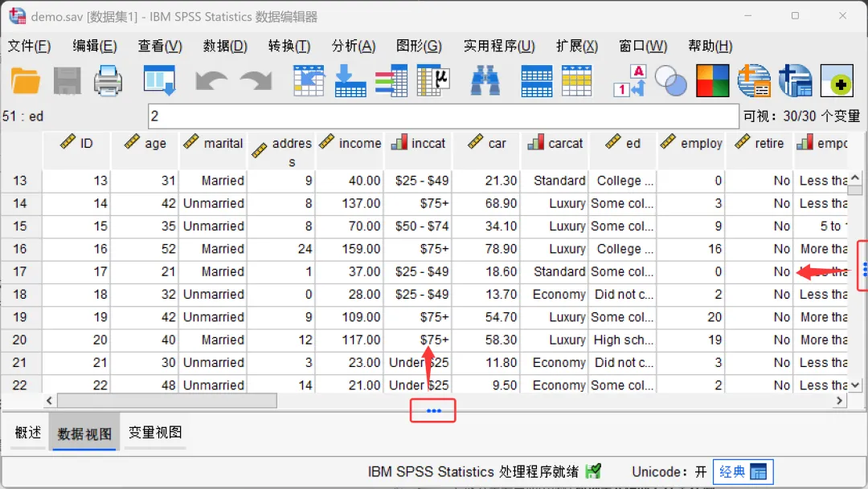The height and width of the screenshot is (489, 868).
Task: Select the car column header
Action: tap(486, 150)
